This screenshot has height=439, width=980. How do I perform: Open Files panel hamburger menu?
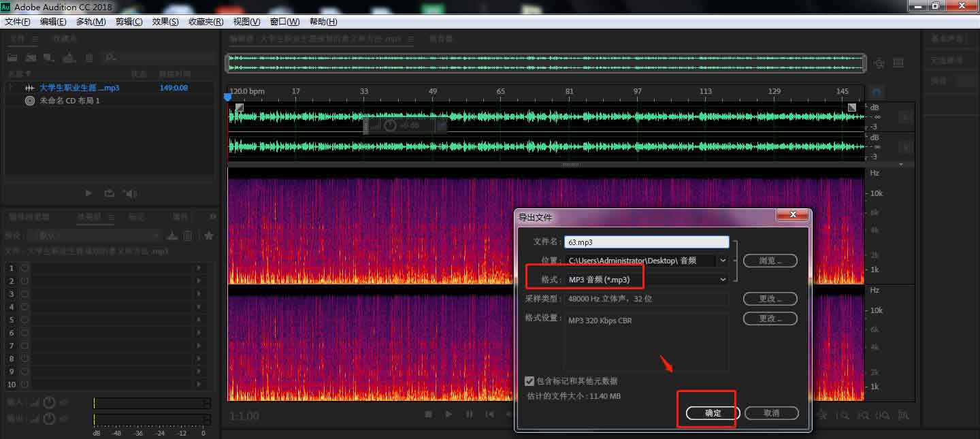point(35,39)
